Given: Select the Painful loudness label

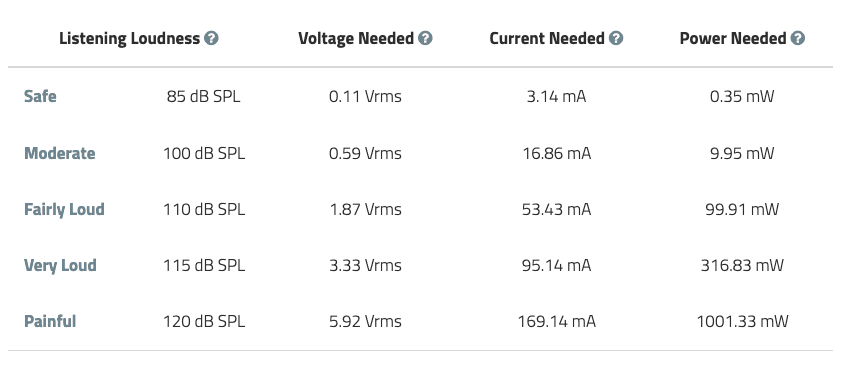Looking at the screenshot, I should [x=50, y=321].
